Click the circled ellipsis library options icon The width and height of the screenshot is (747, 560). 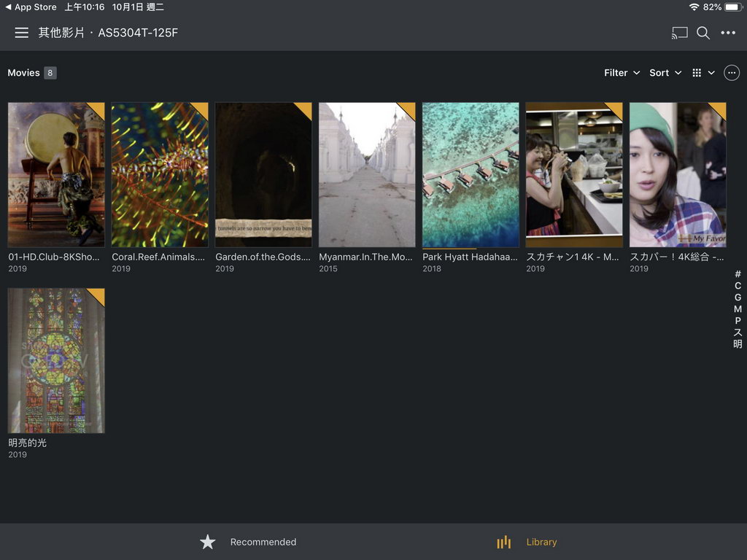click(x=732, y=73)
